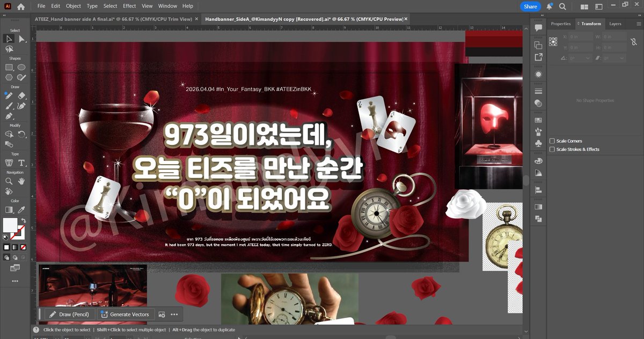The image size is (644, 339).
Task: Swap fill and stroke colors arrow
Action: [x=23, y=220]
